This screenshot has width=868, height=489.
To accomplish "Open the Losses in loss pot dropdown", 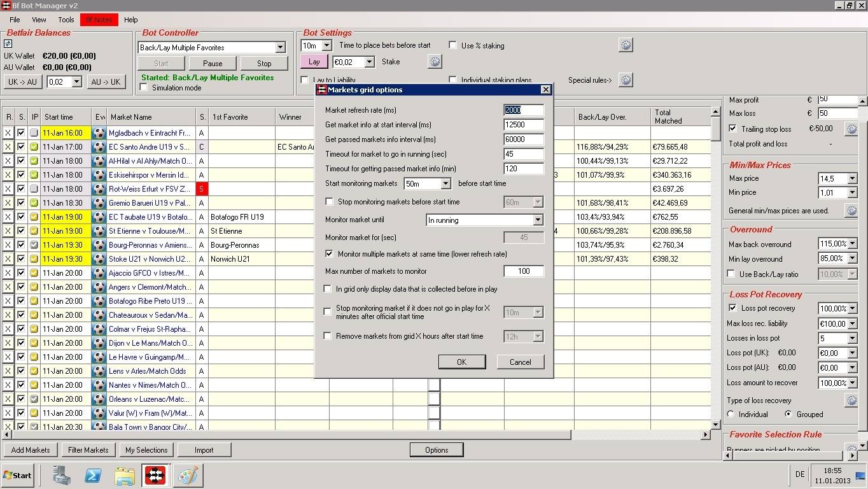I will coord(852,338).
